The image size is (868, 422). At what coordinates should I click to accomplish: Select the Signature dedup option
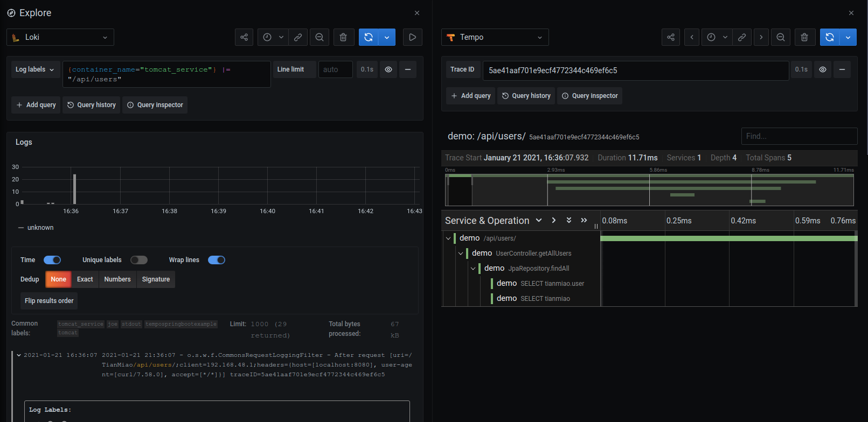coord(156,279)
